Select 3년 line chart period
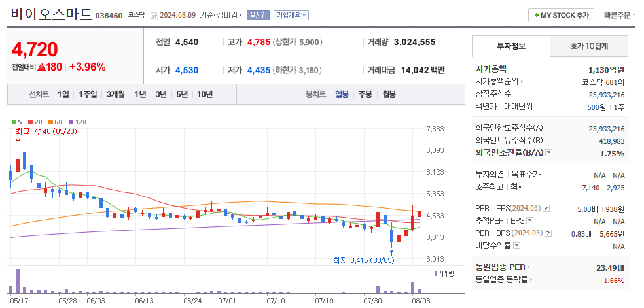Image resolution: width=644 pixels, height=308 pixels. [x=161, y=94]
